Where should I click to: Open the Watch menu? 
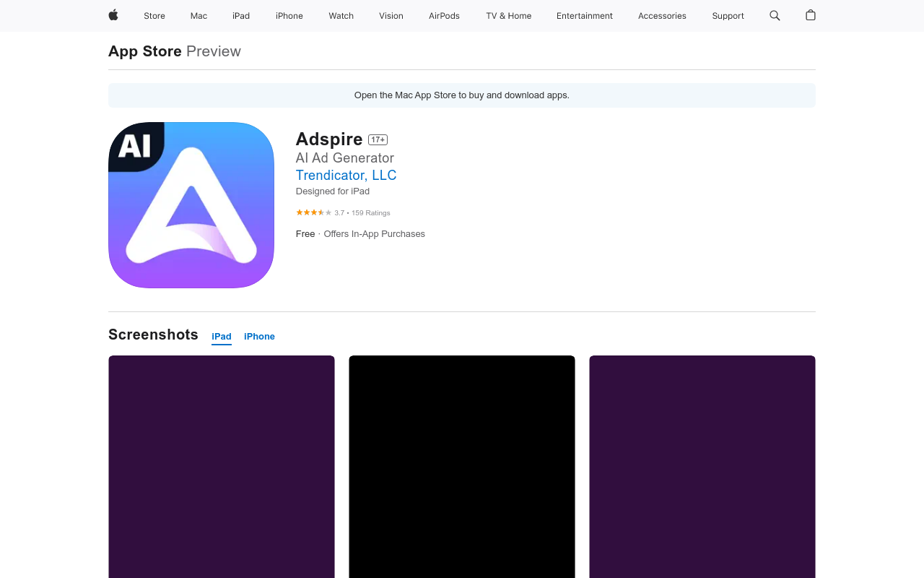pos(341,16)
